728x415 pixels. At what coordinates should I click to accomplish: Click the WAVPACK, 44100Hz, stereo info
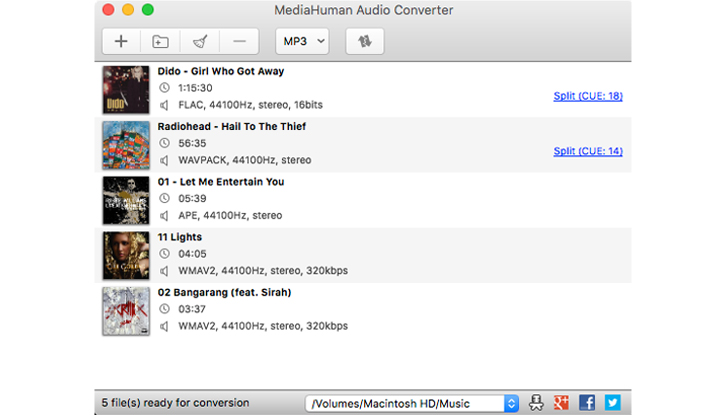pos(245,160)
